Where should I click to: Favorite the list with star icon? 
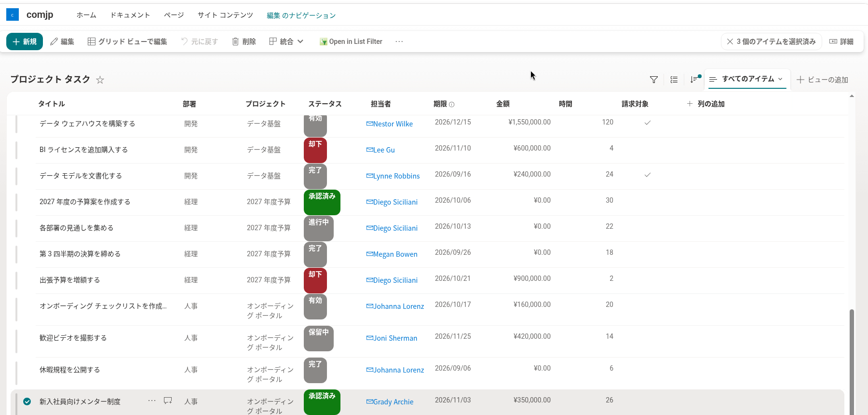[100, 80]
